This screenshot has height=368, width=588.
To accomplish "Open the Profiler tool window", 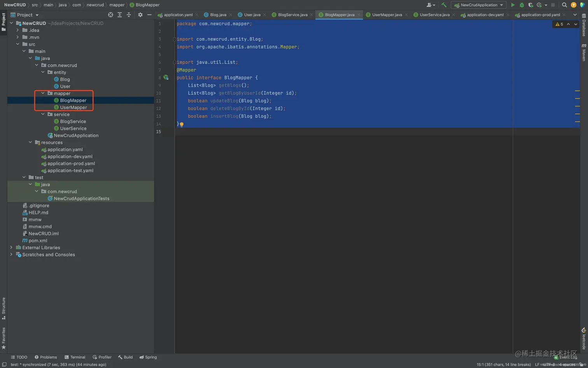I will (x=102, y=357).
